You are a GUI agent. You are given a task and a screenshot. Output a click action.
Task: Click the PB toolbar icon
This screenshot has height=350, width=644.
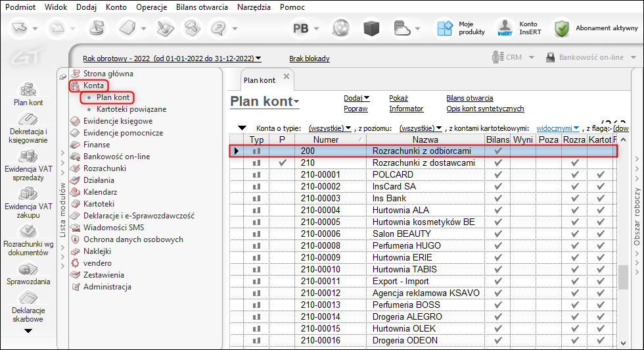301,28
